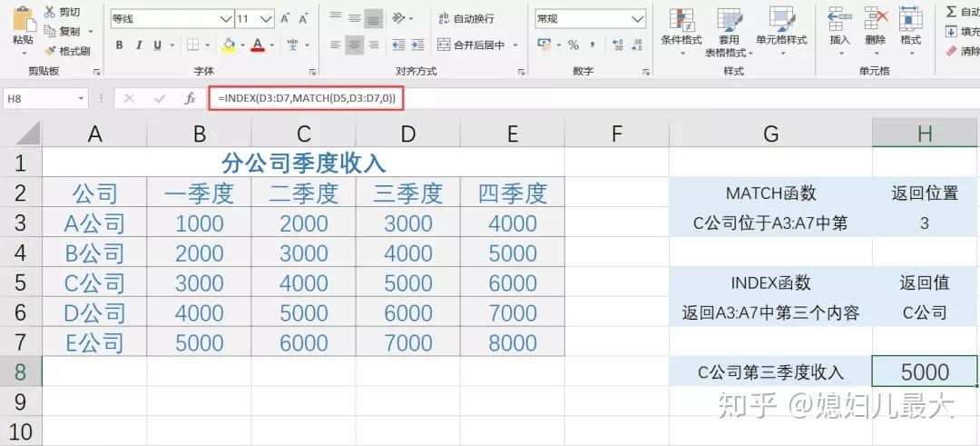Select column D header
Viewport: 980px width, 446px height.
[x=408, y=134]
